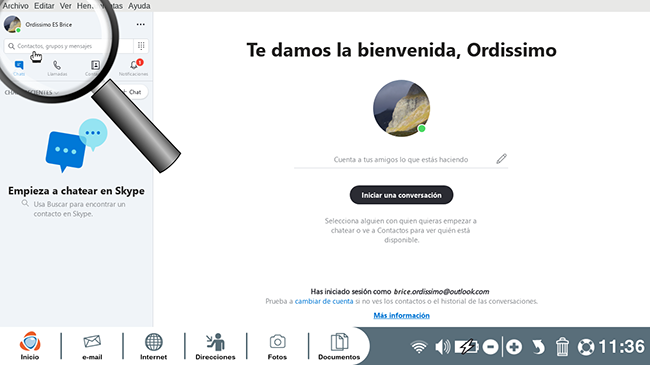Click the lifebuoy help icon

click(586, 347)
